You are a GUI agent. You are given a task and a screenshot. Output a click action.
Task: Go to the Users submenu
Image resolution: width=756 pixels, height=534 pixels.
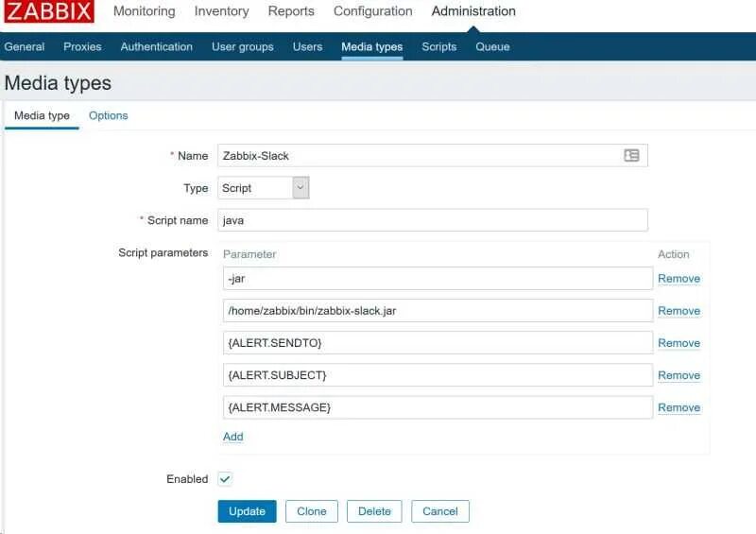[308, 47]
